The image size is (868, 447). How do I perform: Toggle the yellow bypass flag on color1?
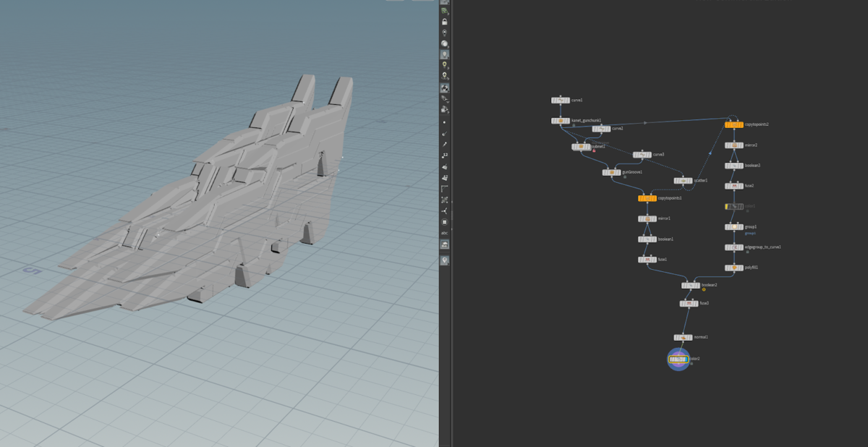727,206
